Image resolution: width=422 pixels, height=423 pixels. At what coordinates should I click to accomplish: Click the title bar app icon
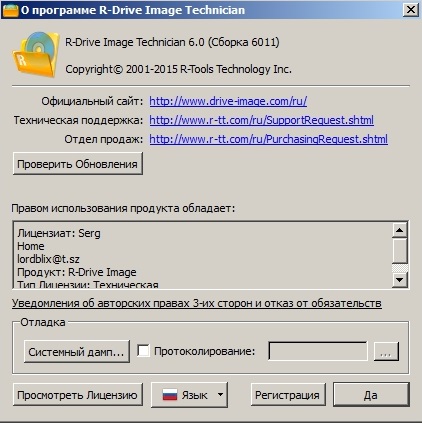click(10, 10)
